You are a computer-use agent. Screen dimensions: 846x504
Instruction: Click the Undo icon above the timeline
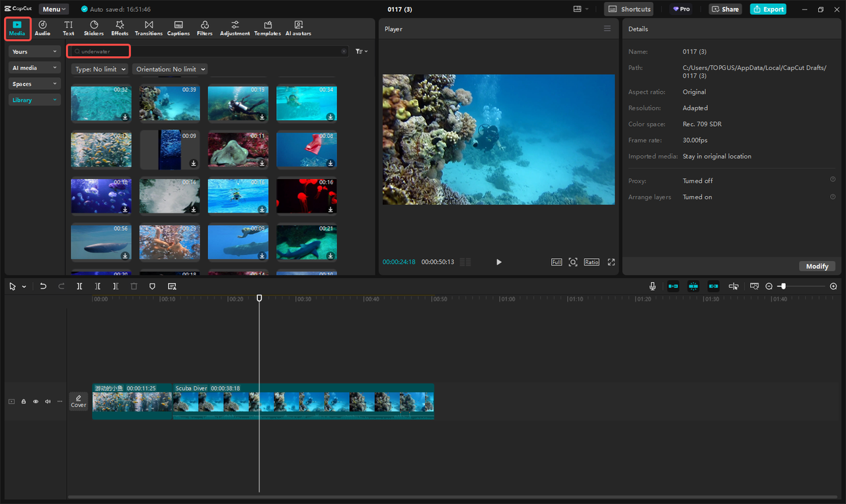click(43, 286)
